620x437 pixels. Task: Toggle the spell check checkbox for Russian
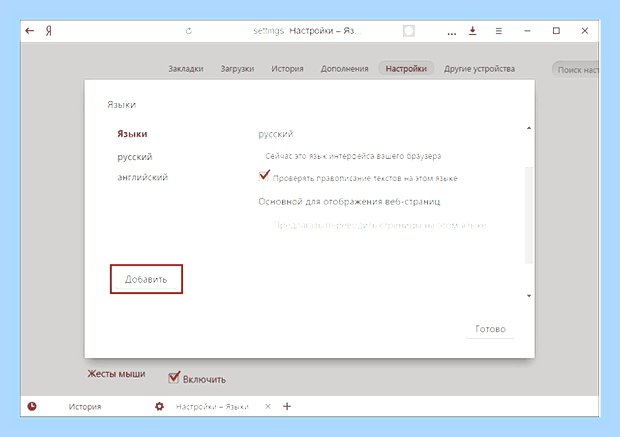[x=264, y=176]
